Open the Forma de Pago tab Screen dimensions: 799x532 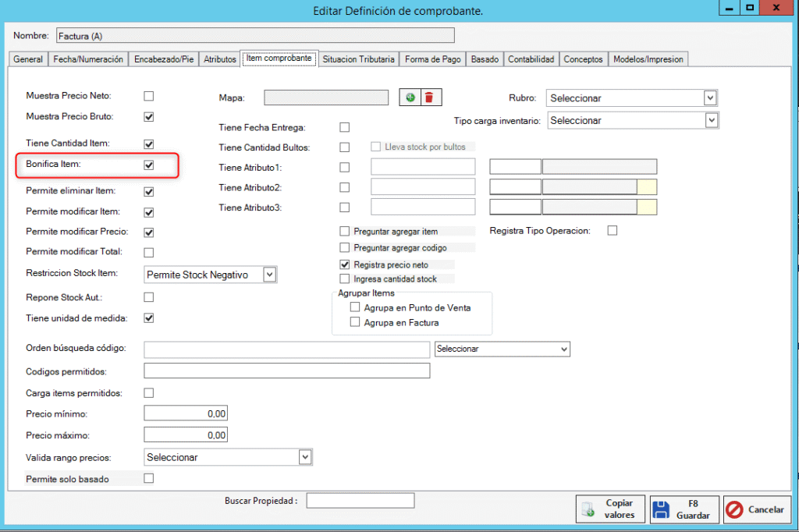pyautogui.click(x=433, y=59)
